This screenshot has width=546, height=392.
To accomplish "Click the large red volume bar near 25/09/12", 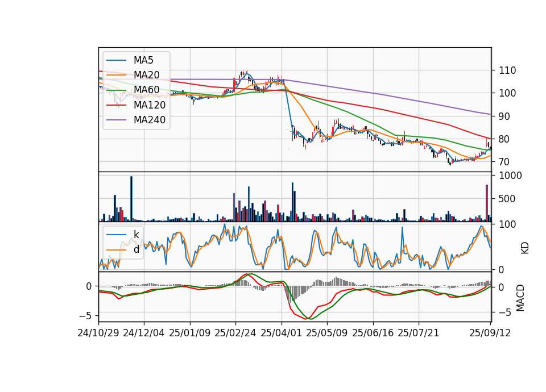I will pyautogui.click(x=487, y=203).
